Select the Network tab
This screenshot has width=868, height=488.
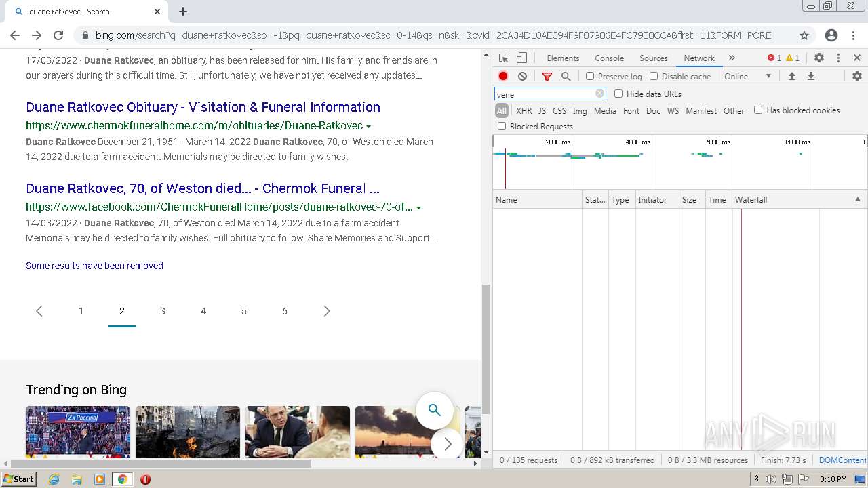pos(699,58)
